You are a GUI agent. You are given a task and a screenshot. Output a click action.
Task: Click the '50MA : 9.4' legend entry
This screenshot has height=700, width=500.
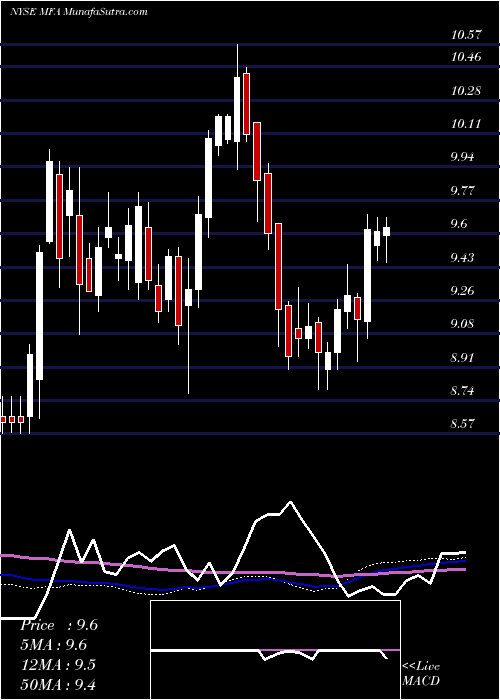tap(59, 684)
